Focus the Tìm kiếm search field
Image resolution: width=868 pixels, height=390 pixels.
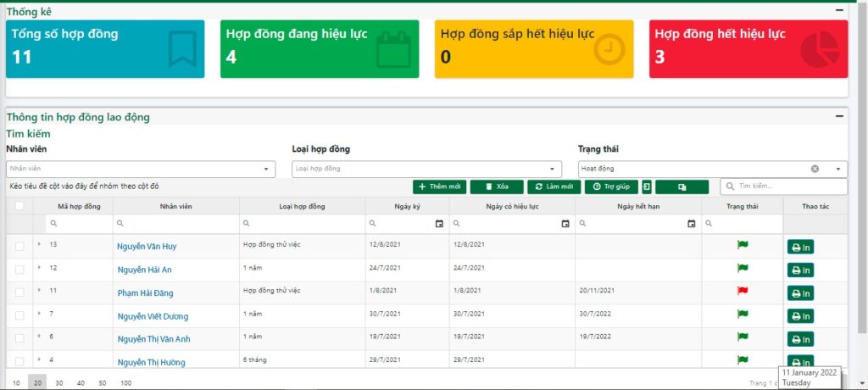[x=784, y=187]
